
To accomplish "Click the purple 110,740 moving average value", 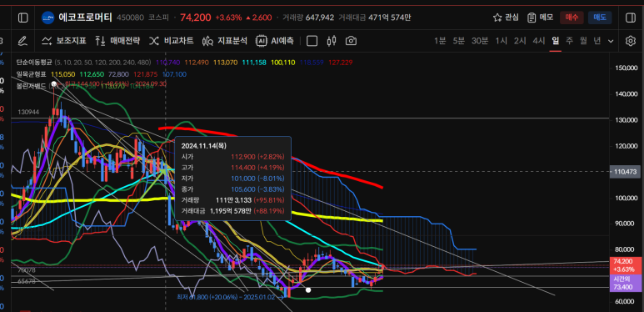I will click(x=168, y=63).
